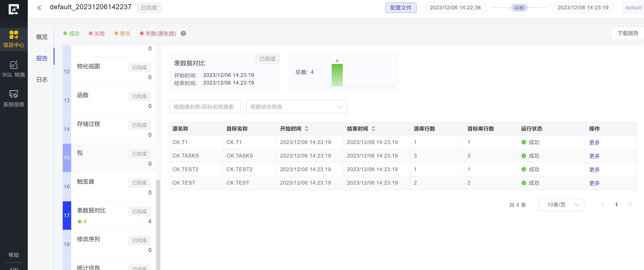Click the green bar in chart
The image size is (644, 270).
337,75
